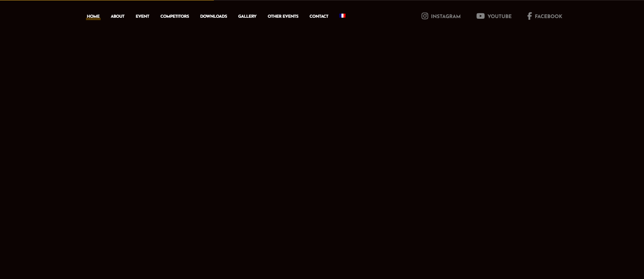The image size is (644, 279).
Task: View the Competitors page
Action: click(x=175, y=16)
